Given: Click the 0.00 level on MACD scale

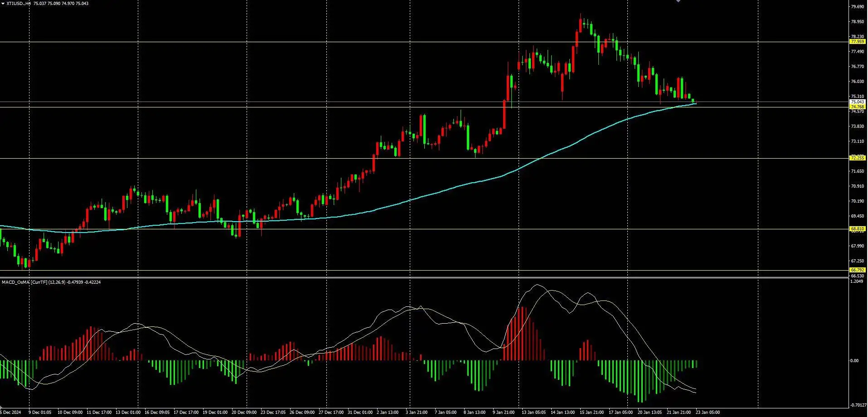Looking at the screenshot, I should (854, 361).
